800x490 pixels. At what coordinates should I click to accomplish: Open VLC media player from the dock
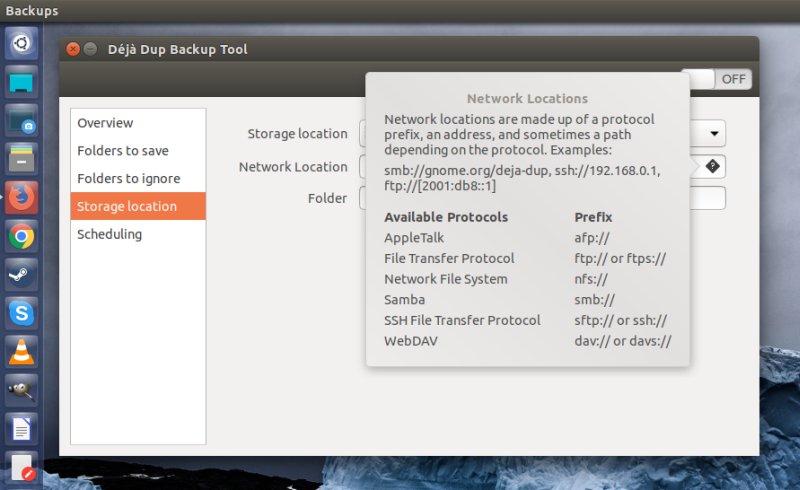22,351
